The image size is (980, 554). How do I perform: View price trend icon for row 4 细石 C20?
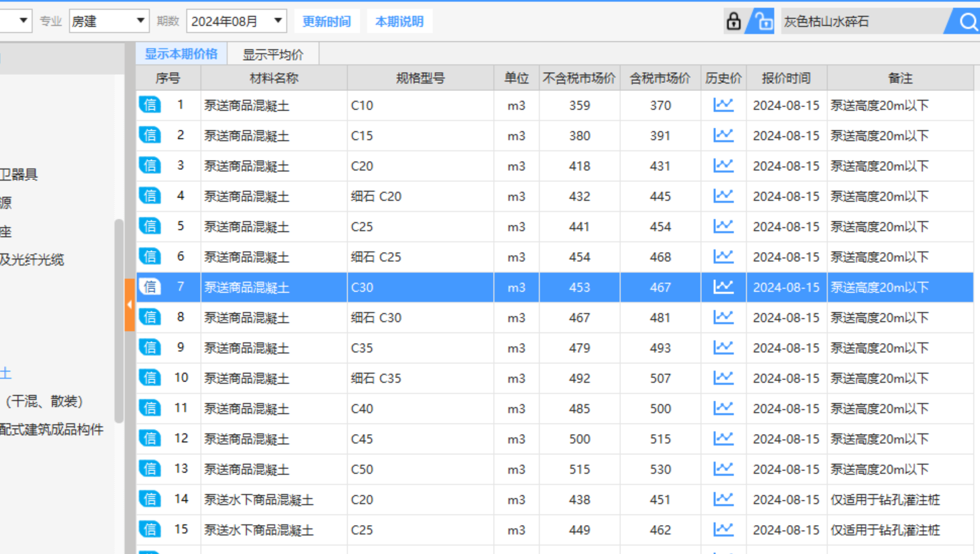[723, 196]
